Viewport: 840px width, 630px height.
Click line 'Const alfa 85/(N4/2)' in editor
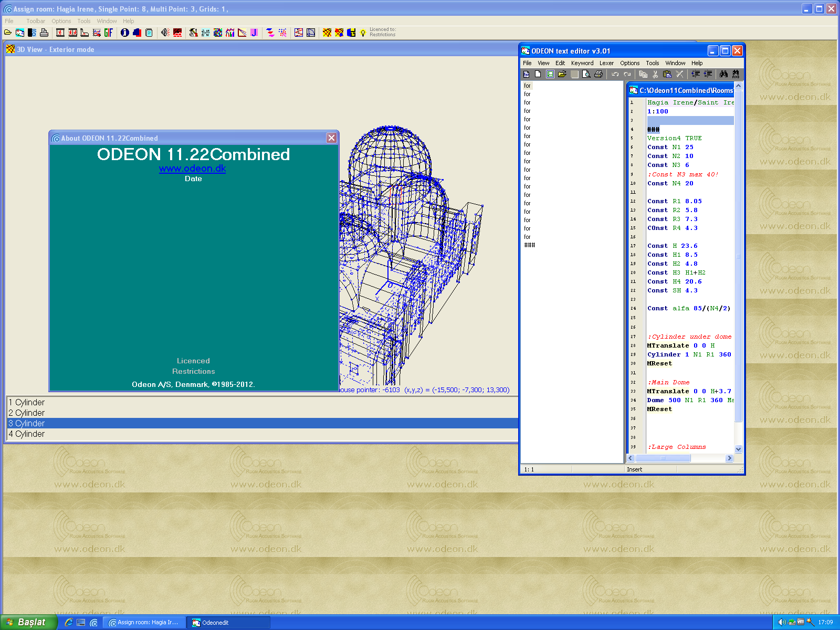(x=688, y=308)
